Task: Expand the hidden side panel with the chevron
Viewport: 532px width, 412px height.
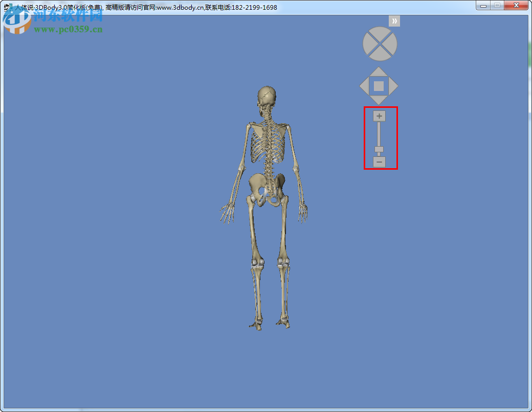Action: point(394,20)
